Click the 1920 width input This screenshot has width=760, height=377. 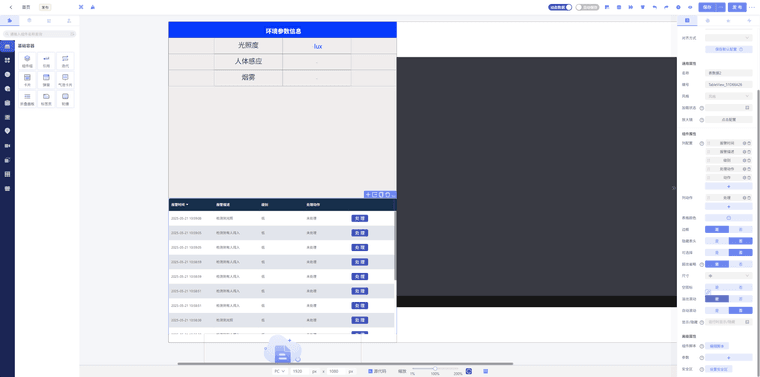[300, 371]
